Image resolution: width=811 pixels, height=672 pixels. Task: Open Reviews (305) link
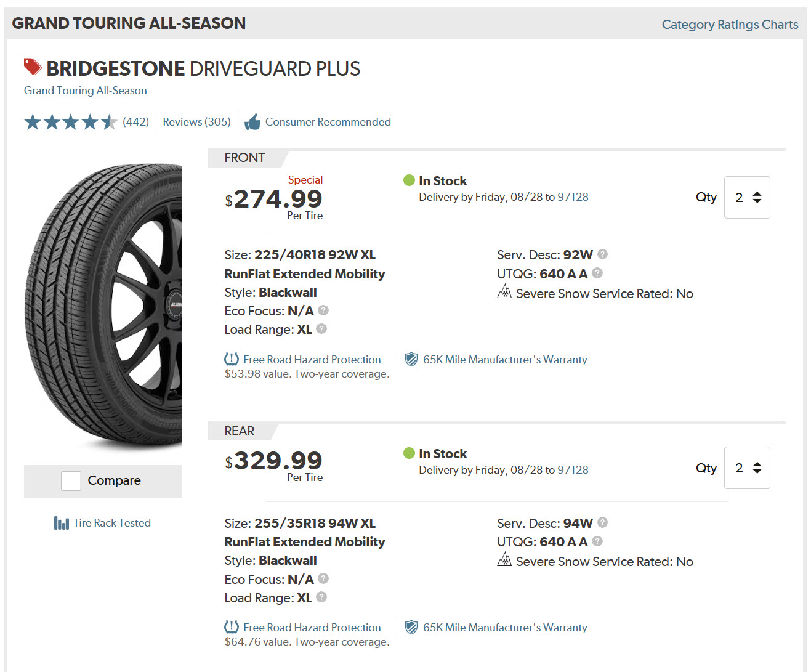[x=196, y=122]
